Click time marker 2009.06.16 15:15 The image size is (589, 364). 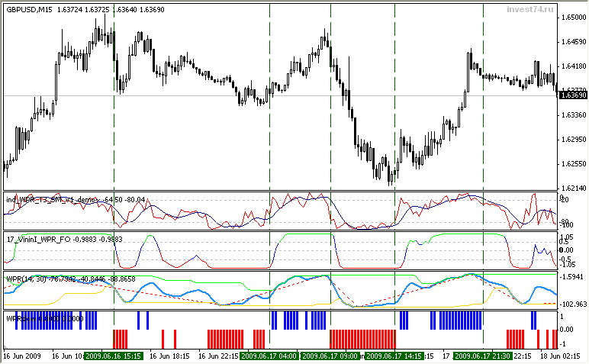coord(114,356)
